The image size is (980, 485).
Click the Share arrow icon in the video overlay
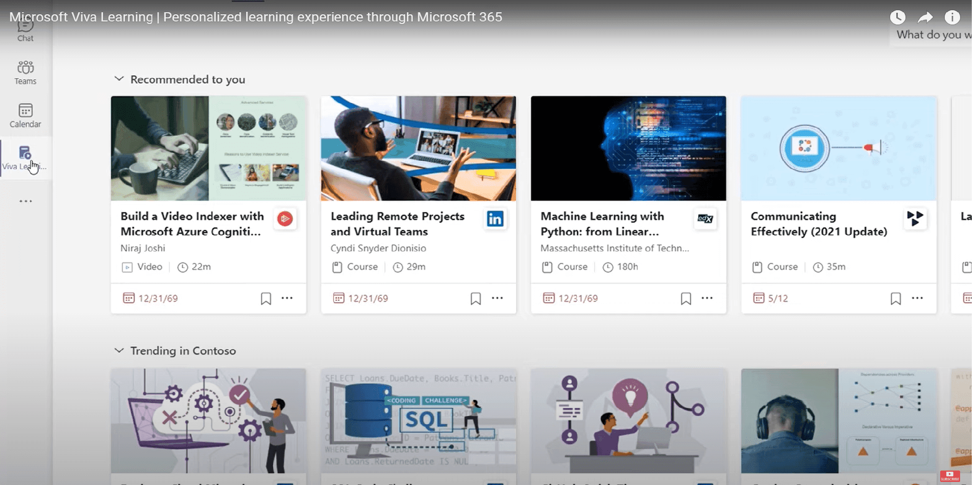(x=924, y=17)
